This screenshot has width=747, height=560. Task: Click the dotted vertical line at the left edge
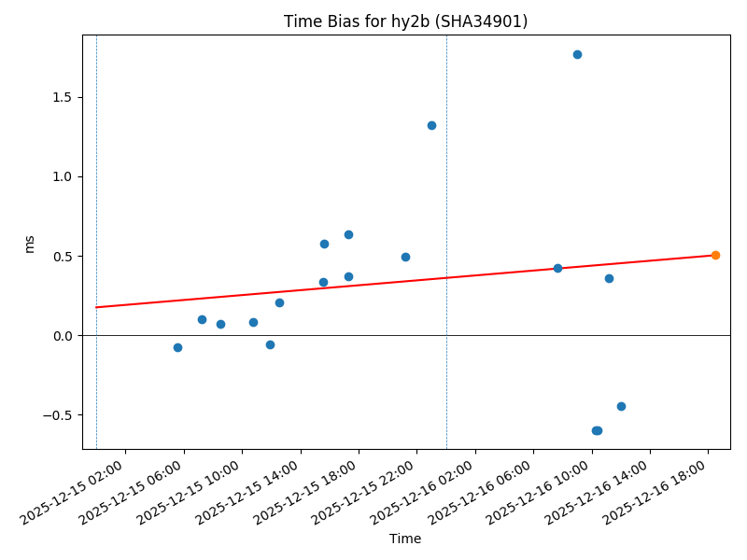(x=96, y=187)
